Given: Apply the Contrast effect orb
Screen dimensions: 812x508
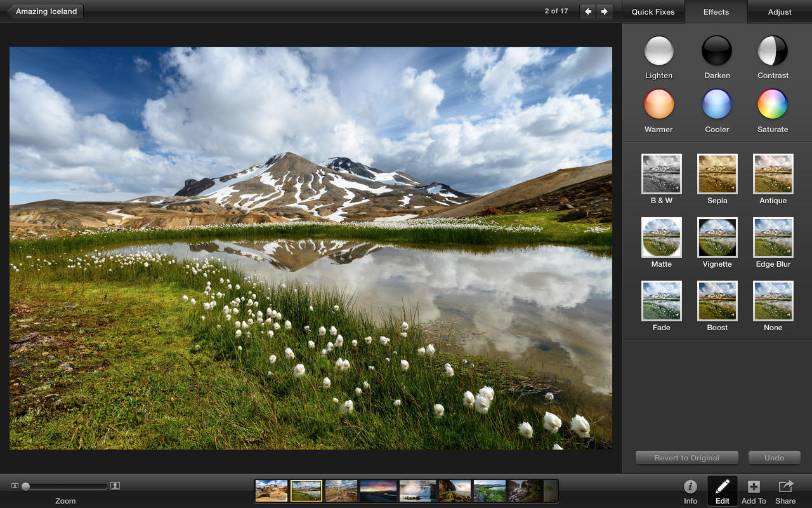Looking at the screenshot, I should pyautogui.click(x=773, y=51).
